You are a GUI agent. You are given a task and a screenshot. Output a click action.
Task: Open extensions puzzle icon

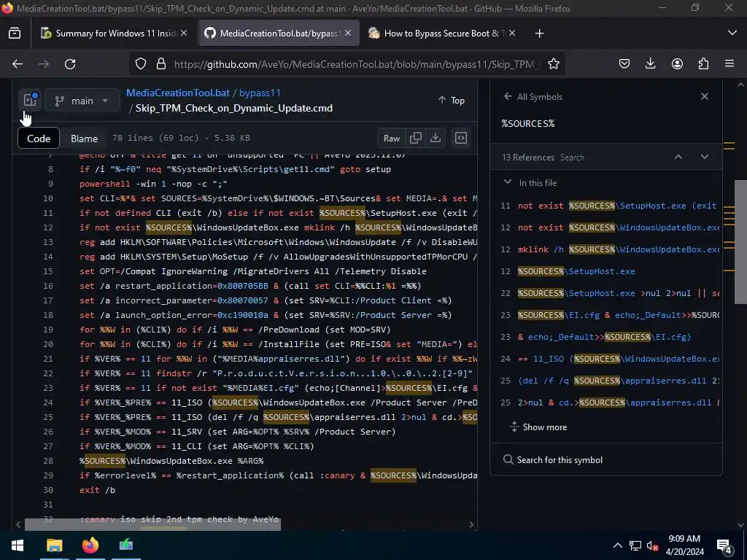tap(703, 64)
